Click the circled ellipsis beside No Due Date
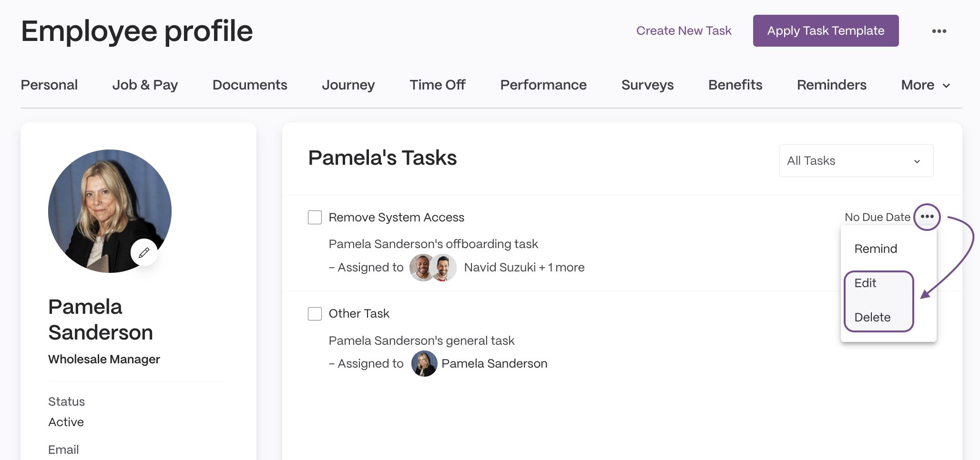 (x=927, y=217)
